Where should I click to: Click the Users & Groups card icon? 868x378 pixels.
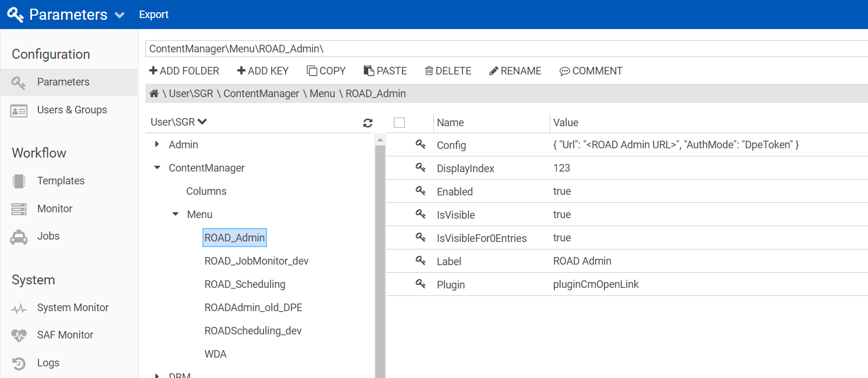[x=19, y=110]
